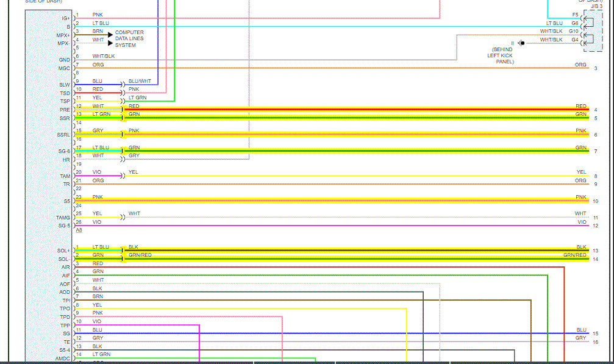Select the MPX+ terminal label
Screen dimensions: 614x364
point(63,35)
